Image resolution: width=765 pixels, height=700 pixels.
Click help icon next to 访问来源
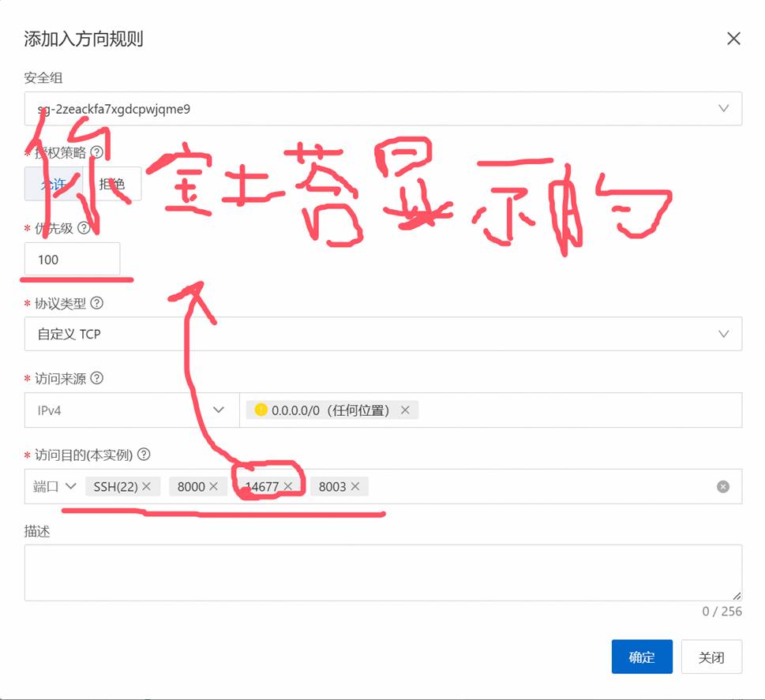[97, 378]
